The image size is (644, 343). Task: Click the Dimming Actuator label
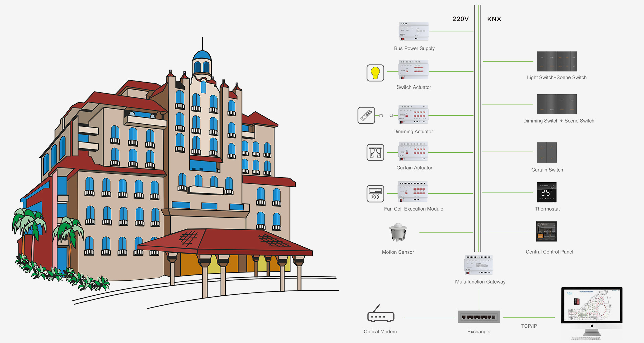pos(413,132)
